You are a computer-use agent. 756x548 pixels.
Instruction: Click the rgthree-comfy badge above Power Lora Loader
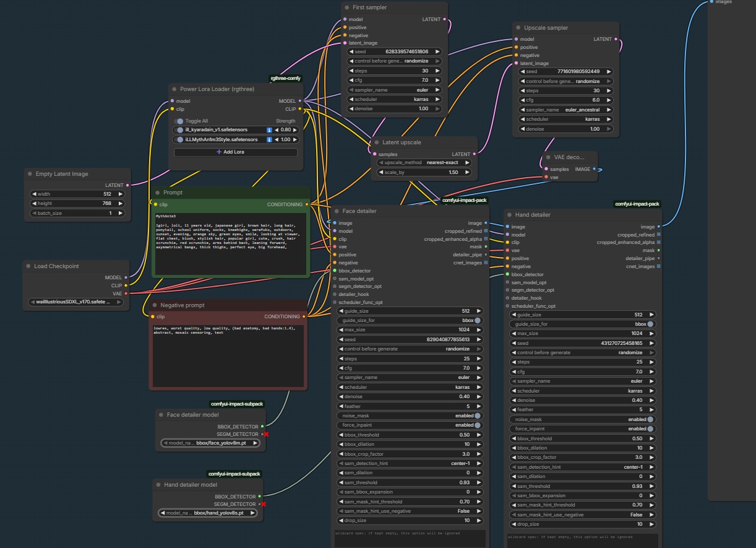[x=286, y=78]
